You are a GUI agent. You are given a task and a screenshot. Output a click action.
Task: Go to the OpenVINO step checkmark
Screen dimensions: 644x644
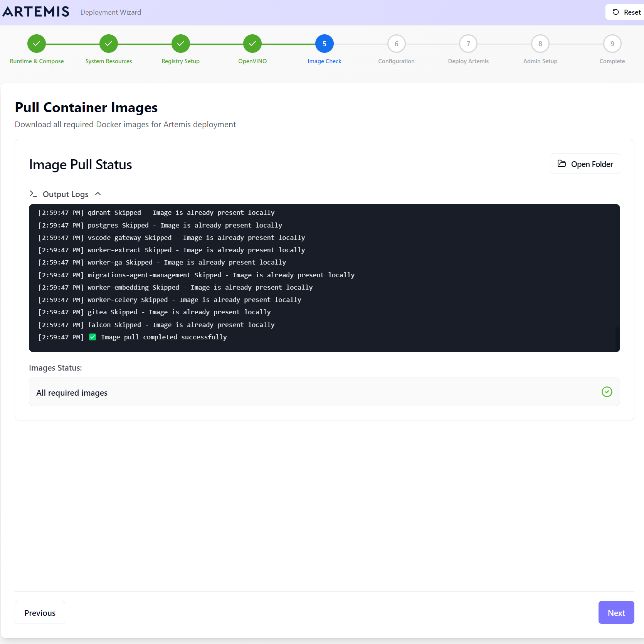pyautogui.click(x=252, y=44)
